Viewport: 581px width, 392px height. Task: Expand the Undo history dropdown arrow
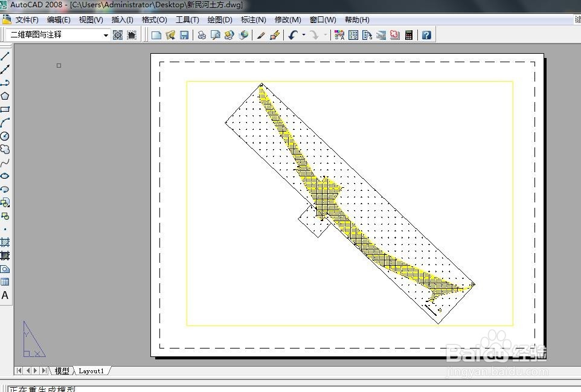[x=304, y=35]
